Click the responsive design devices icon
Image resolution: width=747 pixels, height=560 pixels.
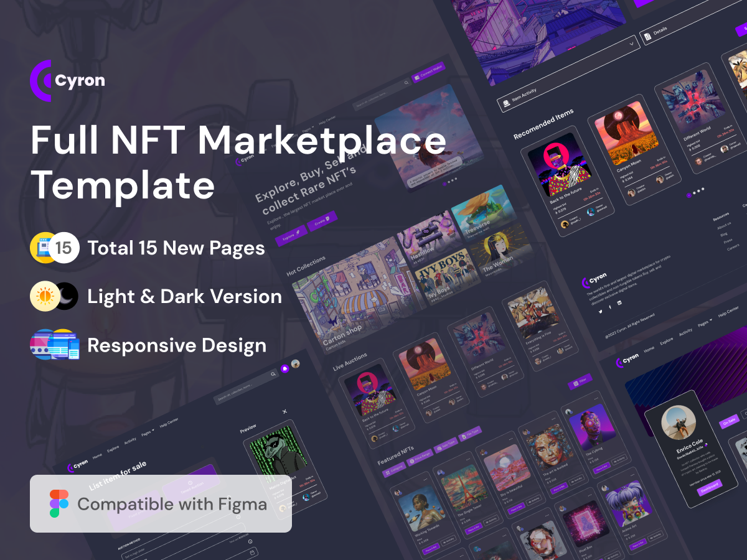(x=55, y=345)
